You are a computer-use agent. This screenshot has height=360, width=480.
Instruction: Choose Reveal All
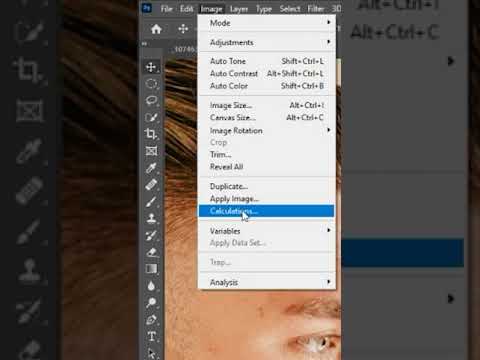coord(267,167)
